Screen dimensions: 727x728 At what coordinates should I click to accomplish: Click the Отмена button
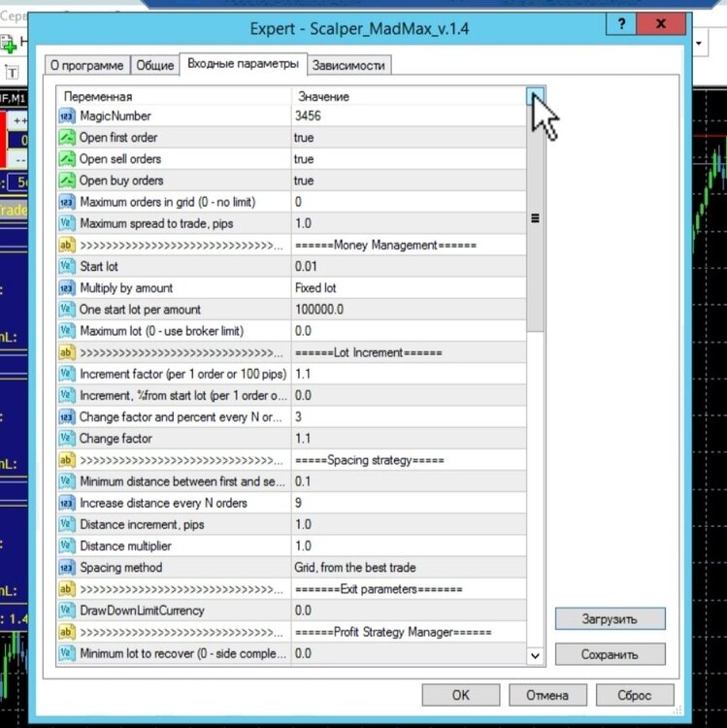point(547,695)
